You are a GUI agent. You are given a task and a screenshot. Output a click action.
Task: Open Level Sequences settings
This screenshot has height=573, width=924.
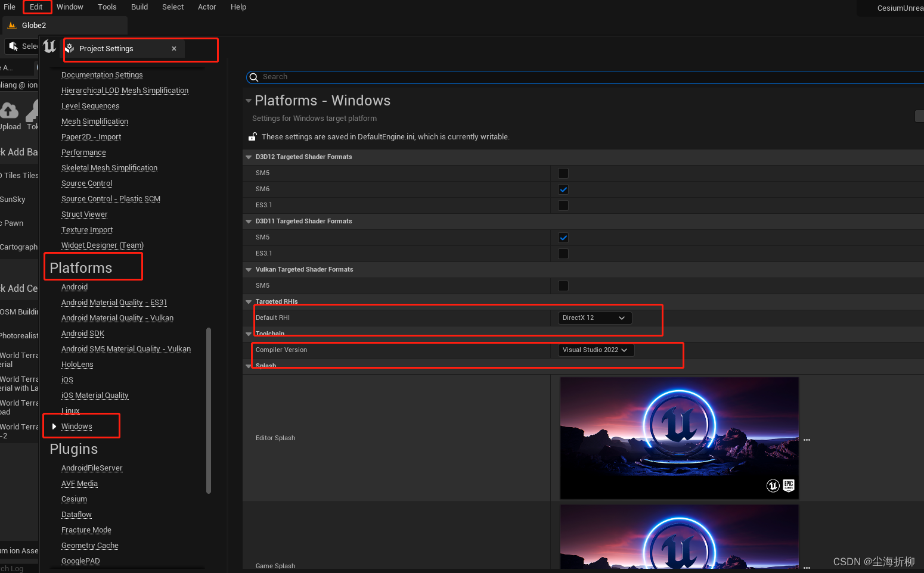[91, 106]
